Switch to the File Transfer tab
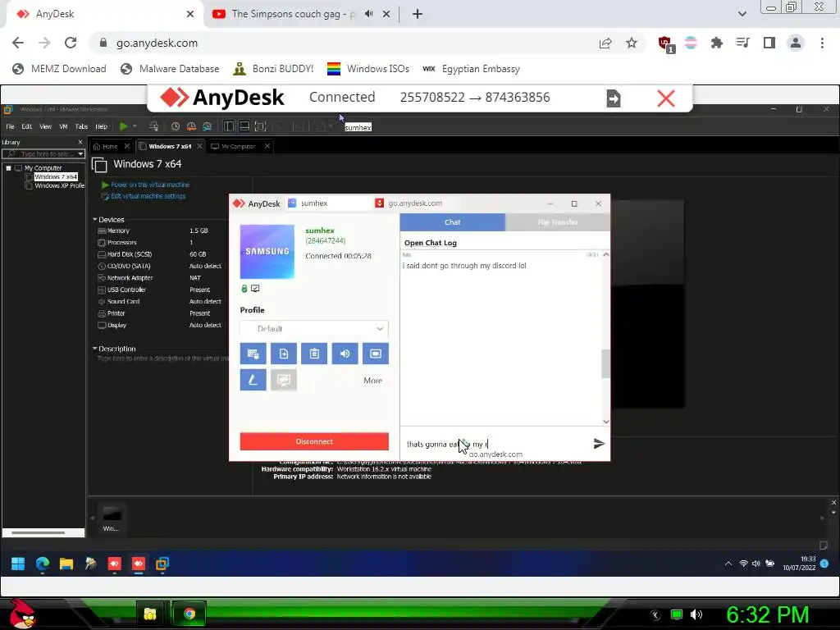The height and width of the screenshot is (630, 840). [x=557, y=222]
